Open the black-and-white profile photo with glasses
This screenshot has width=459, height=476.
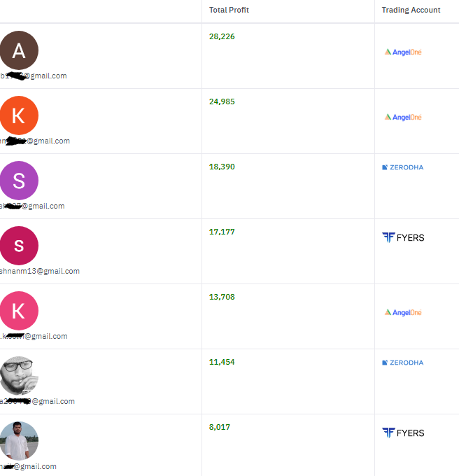[x=19, y=376]
